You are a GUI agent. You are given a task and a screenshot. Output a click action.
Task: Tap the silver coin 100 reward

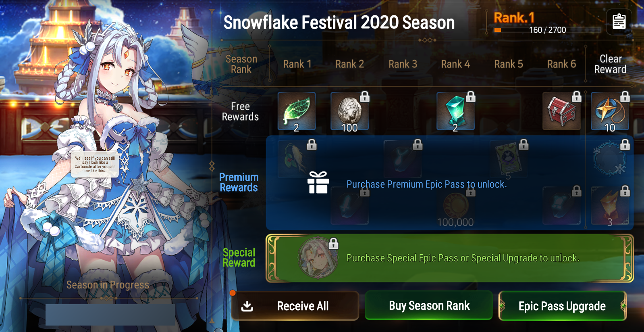[x=349, y=111]
